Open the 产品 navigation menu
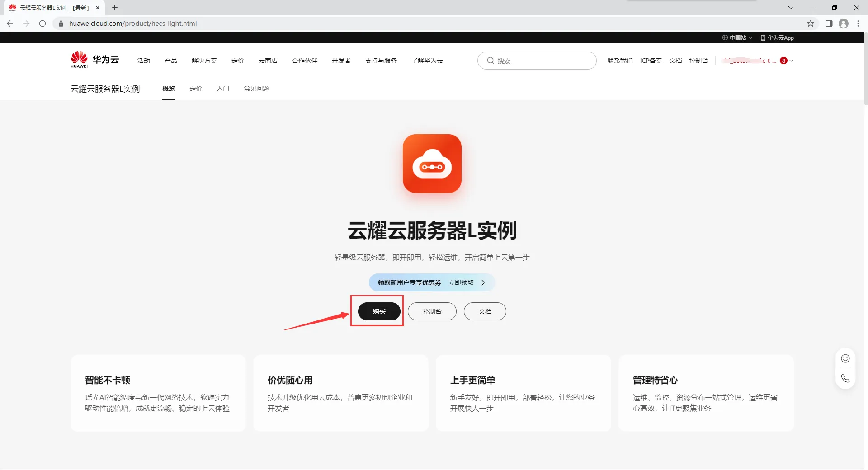This screenshot has width=868, height=470. (x=171, y=61)
